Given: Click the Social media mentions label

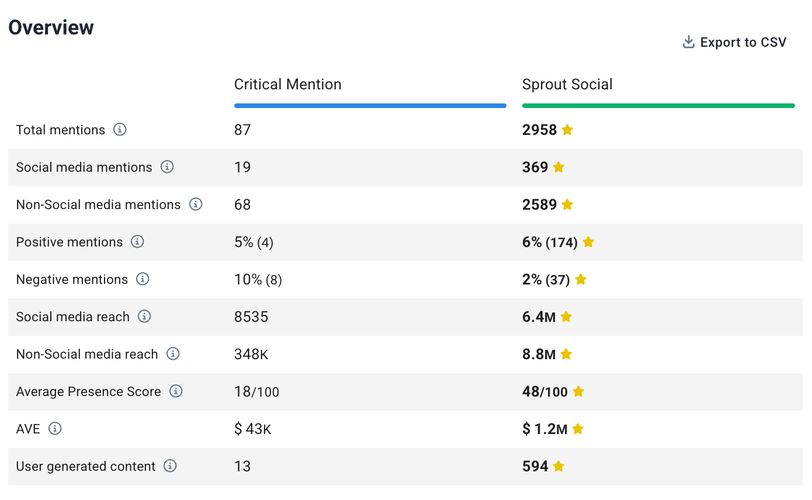Looking at the screenshot, I should tap(84, 167).
